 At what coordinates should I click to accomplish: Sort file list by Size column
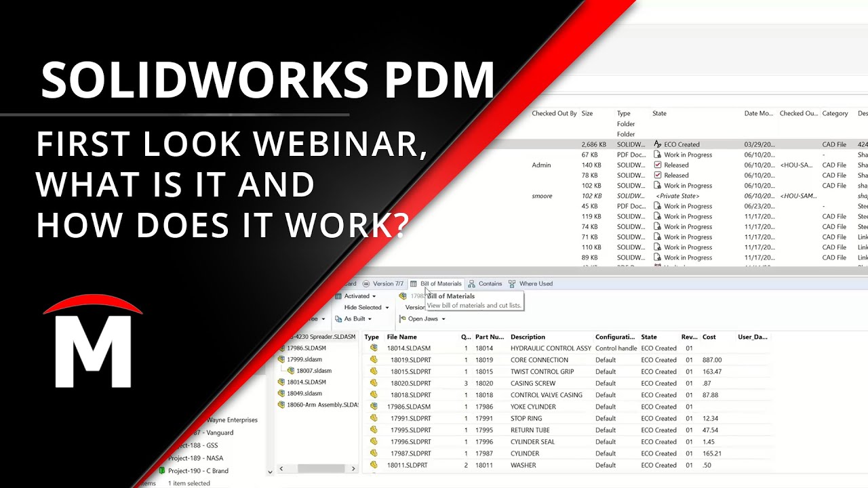[587, 113]
